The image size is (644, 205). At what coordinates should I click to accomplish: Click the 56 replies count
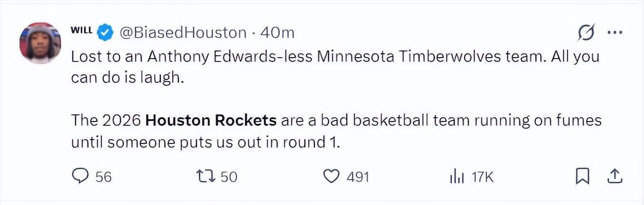[103, 177]
